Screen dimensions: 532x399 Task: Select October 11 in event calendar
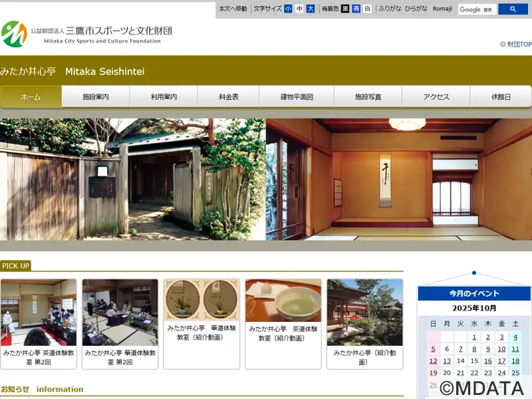click(515, 348)
